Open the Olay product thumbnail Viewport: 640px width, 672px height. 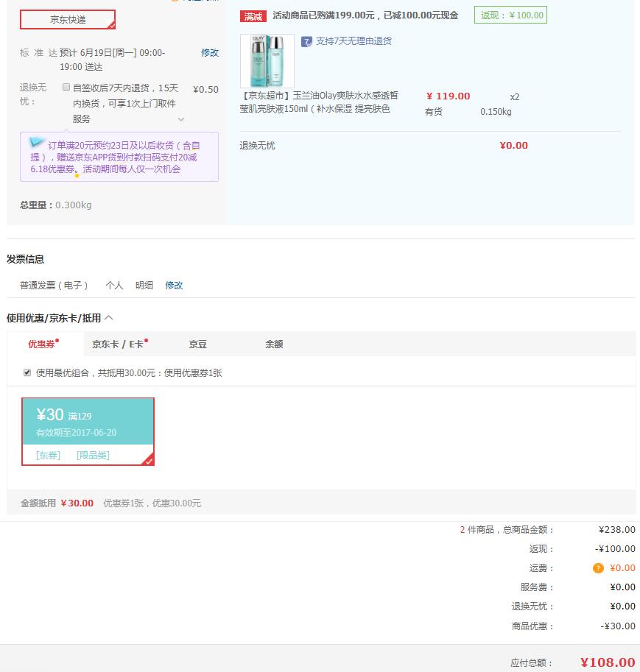tap(267, 61)
